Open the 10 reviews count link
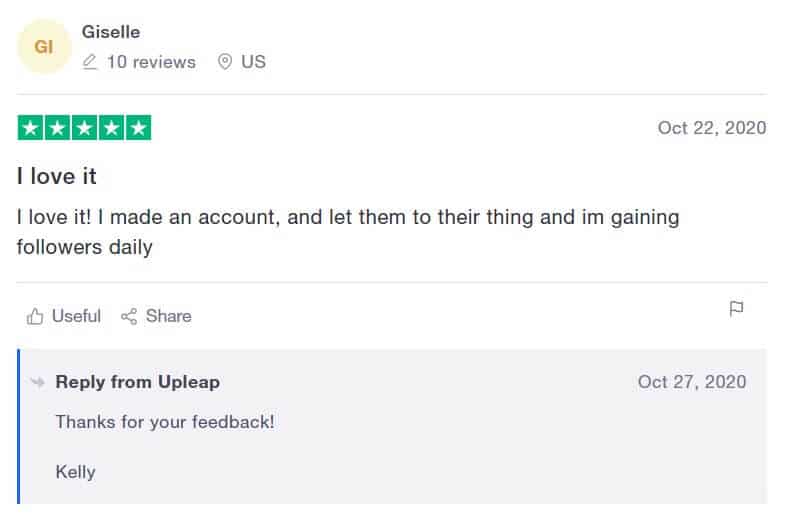 coord(151,62)
